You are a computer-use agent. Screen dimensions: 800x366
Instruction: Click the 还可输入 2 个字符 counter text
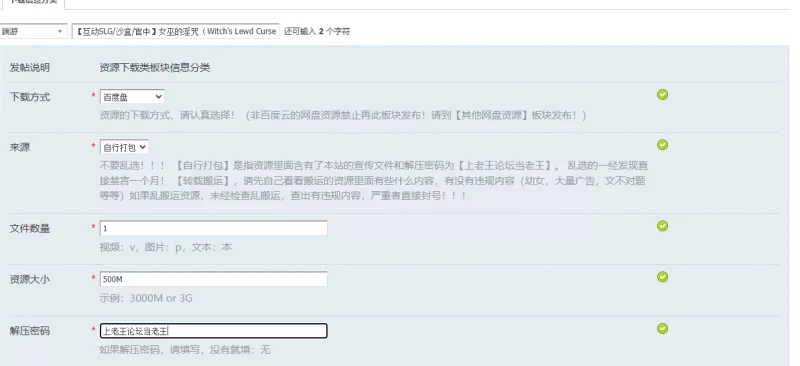317,31
